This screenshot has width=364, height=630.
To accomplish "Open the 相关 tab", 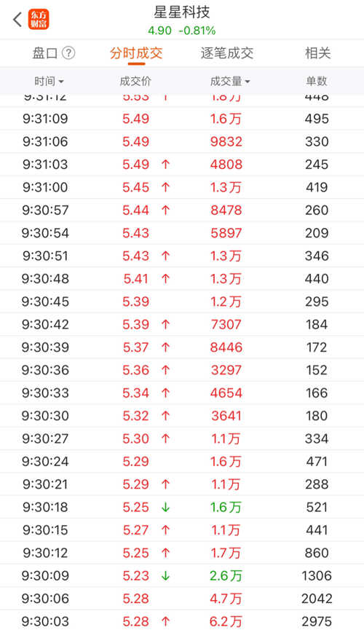I will [x=318, y=52].
